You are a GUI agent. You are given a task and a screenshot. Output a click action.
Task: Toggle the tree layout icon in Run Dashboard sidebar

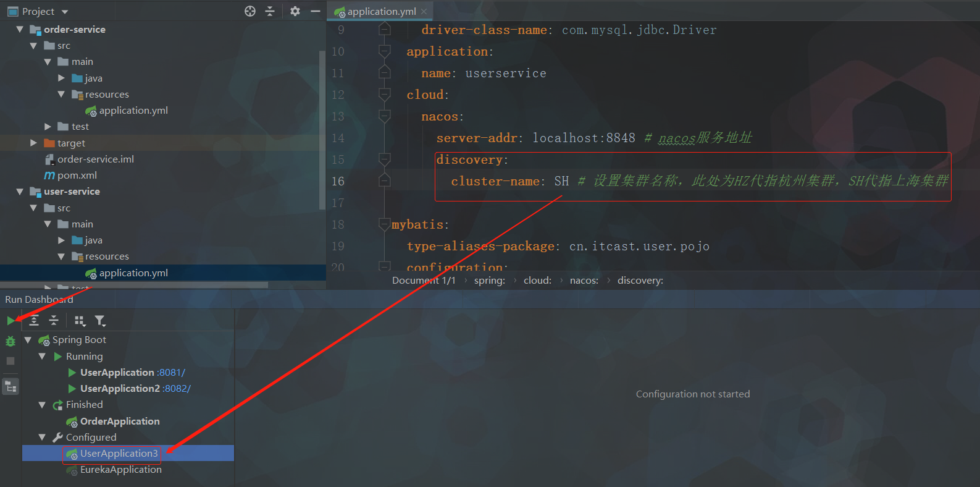10,387
